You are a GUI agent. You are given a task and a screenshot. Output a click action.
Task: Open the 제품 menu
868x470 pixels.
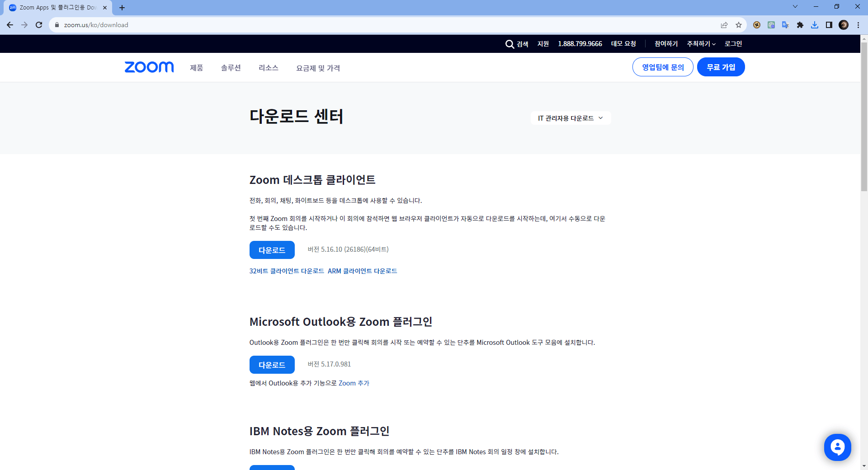pos(197,68)
